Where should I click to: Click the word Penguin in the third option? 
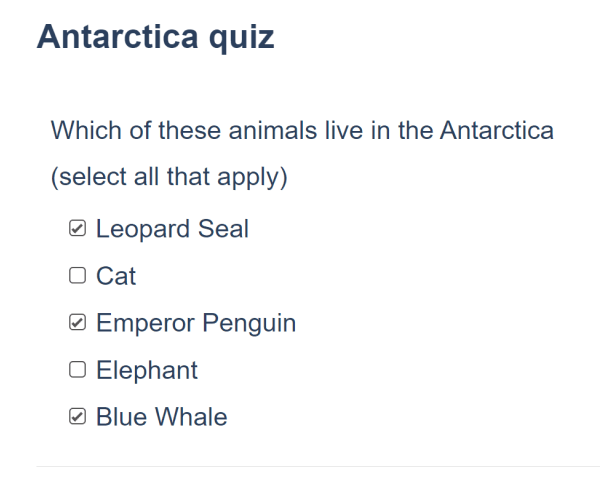(249, 324)
